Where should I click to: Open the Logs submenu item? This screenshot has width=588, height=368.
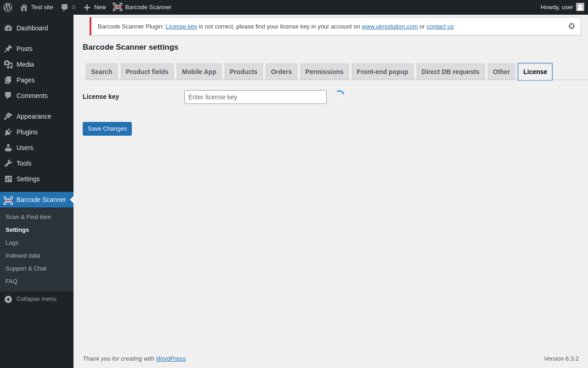pos(12,243)
